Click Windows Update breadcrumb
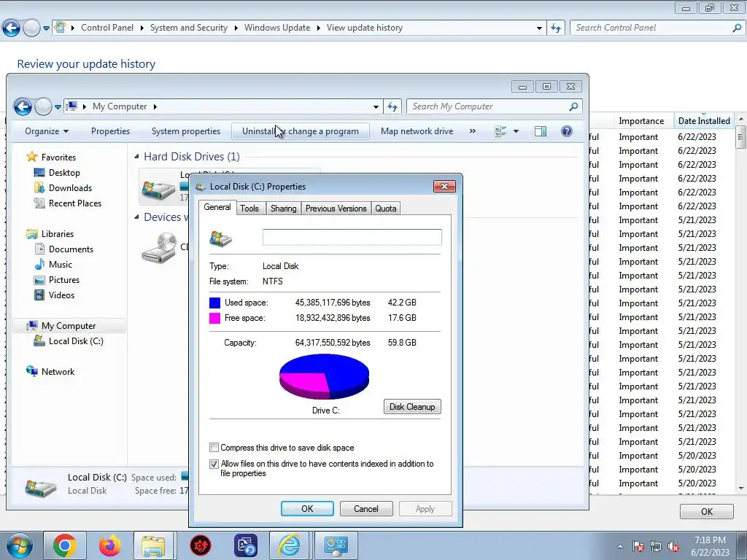Viewport: 747px width, 560px height. point(276,28)
